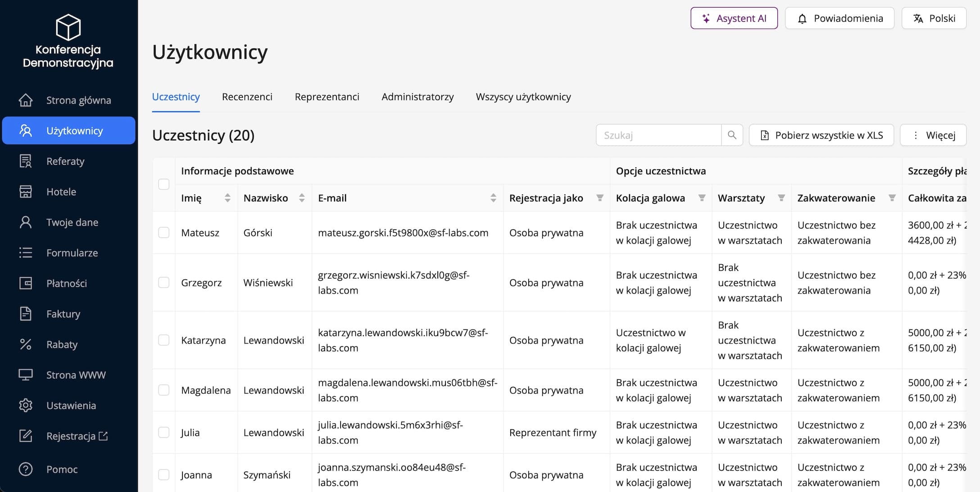Click the search magnifier icon
This screenshot has height=492, width=980.
click(x=732, y=135)
